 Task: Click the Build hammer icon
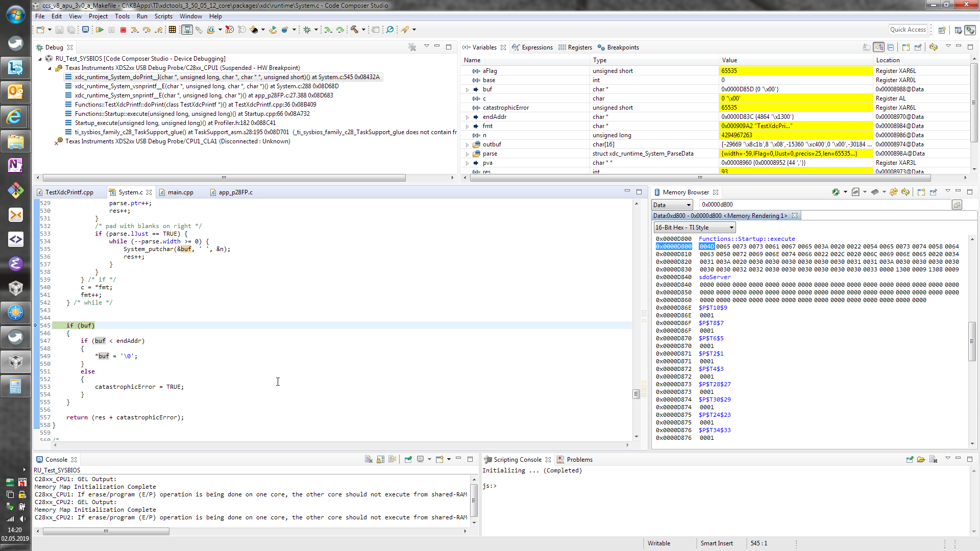[354, 30]
